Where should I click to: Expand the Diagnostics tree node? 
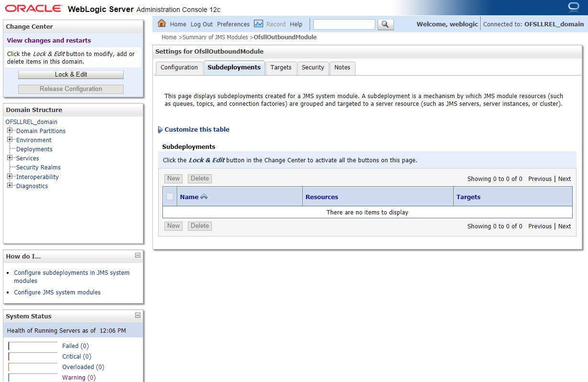tap(10, 185)
